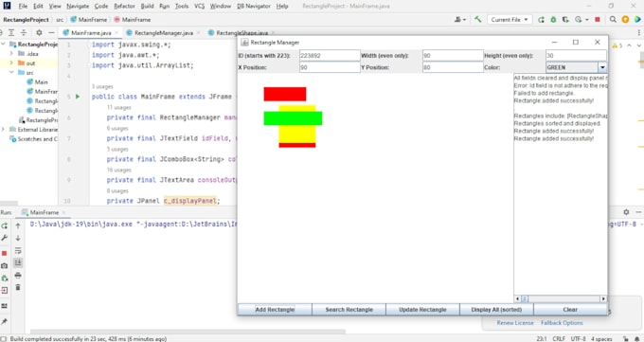Open the Color combo box arrow

click(602, 67)
